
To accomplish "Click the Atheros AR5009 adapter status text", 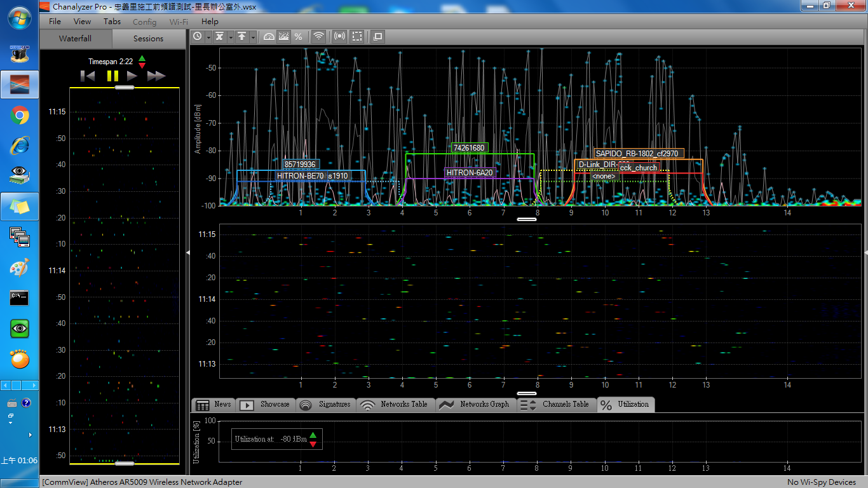I will [142, 482].
